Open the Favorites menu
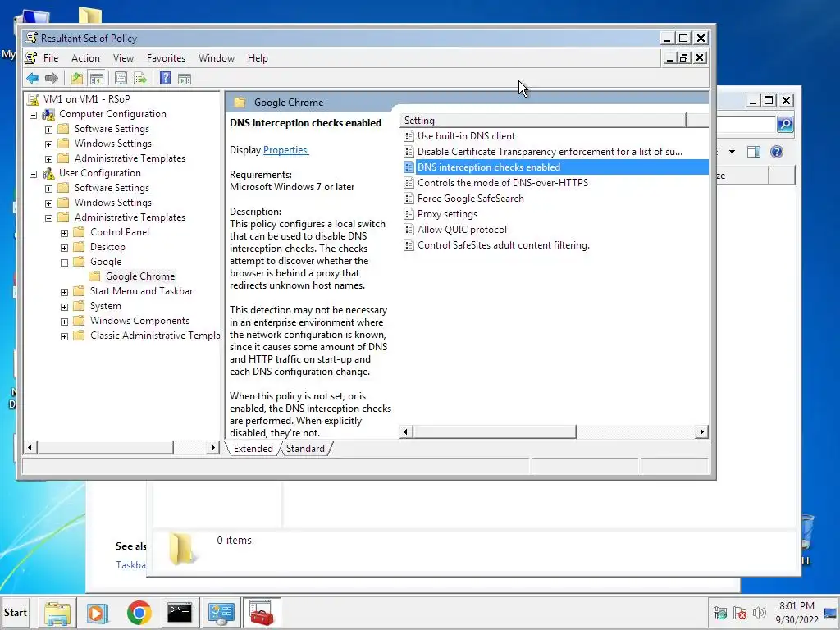 click(x=166, y=58)
